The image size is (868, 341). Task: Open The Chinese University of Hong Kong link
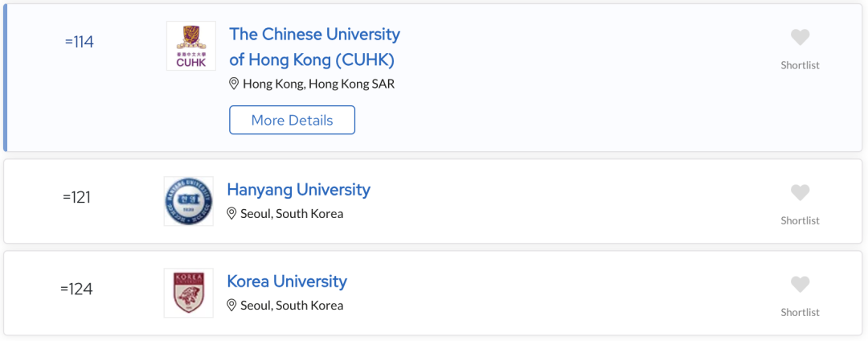314,47
